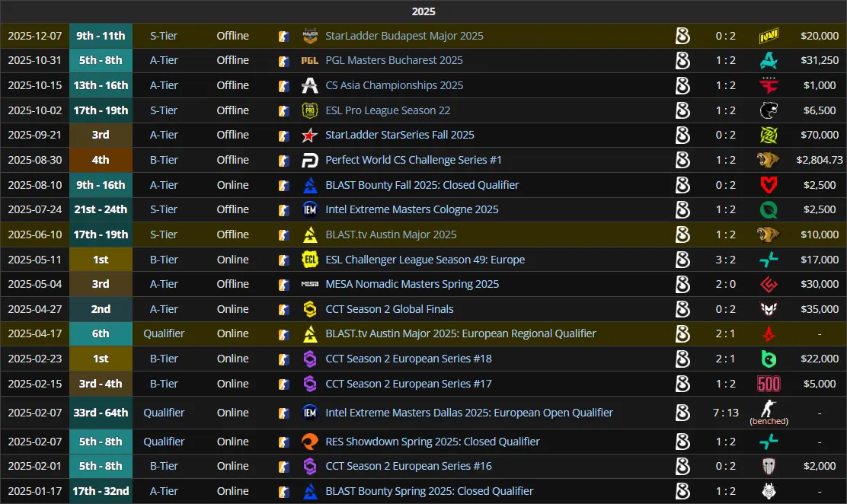Open ESL Challenger League Season 49: Europe link
The width and height of the screenshot is (847, 504).
tap(424, 260)
